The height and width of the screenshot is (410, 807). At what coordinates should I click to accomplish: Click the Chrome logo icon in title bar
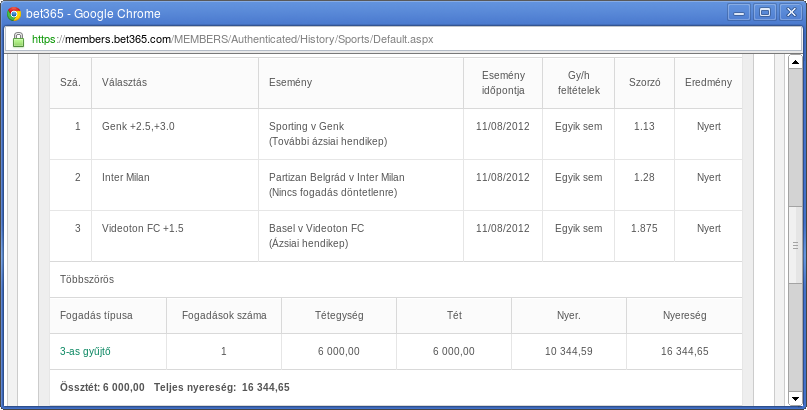pyautogui.click(x=14, y=13)
